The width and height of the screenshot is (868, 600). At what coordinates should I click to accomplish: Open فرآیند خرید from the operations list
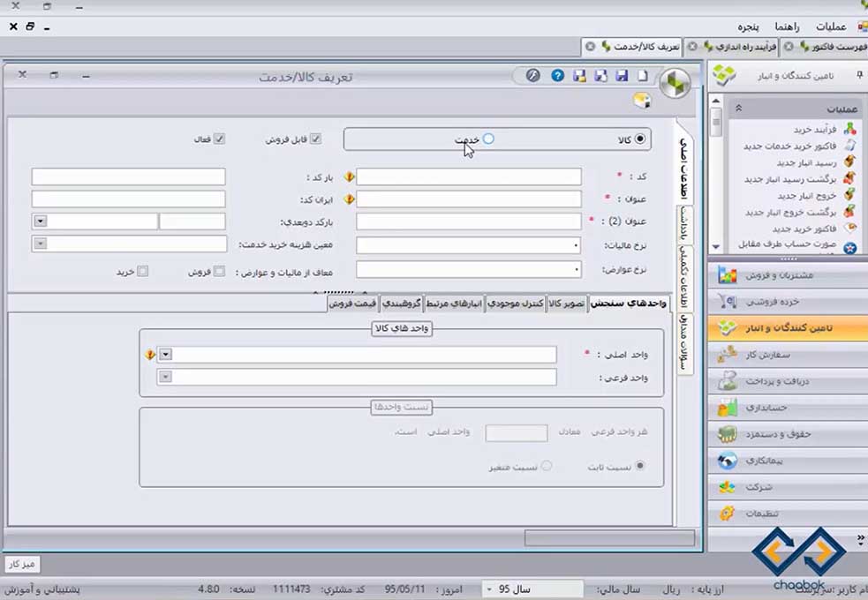tap(812, 130)
